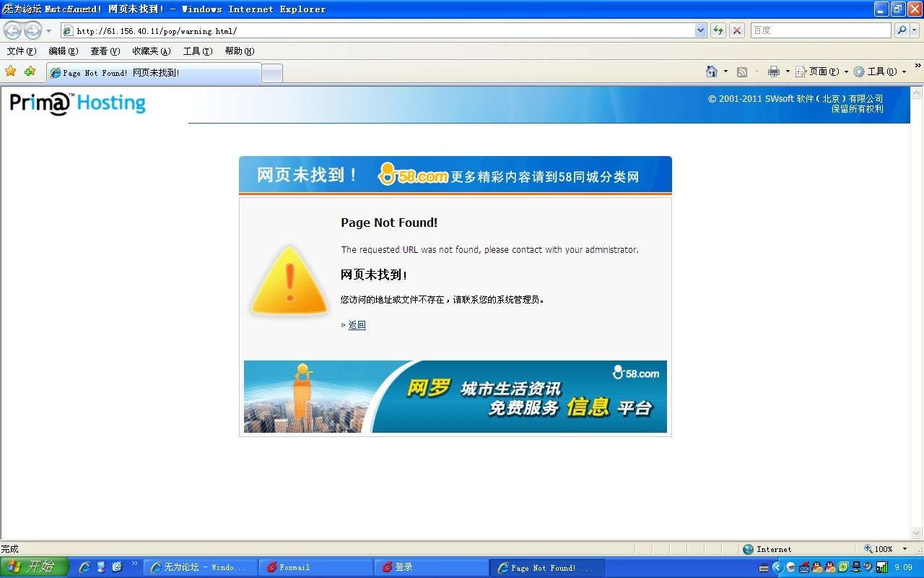Expand the address bar URL dropdown
Screen dimensions: 924x578
700,30
